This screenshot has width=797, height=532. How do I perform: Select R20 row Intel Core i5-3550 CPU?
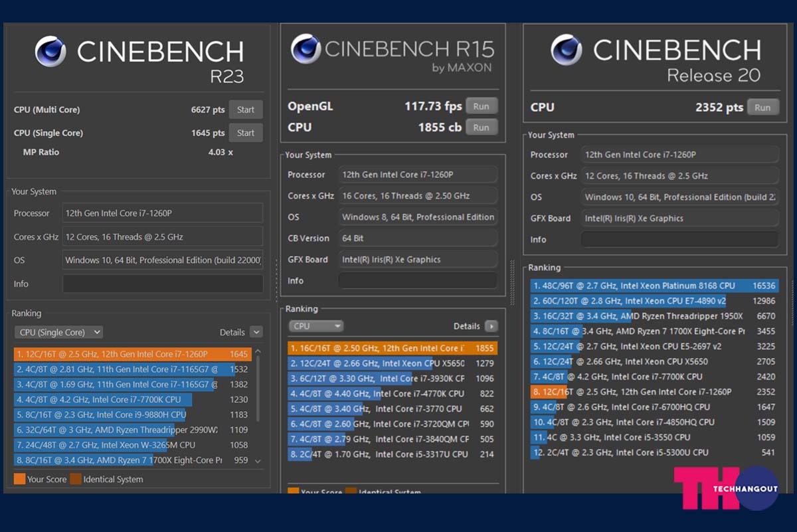coord(655,438)
